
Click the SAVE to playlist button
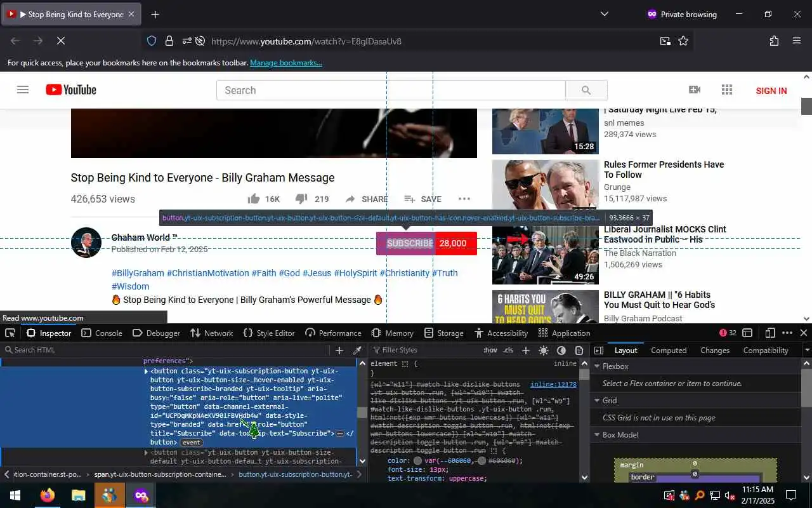423,199
